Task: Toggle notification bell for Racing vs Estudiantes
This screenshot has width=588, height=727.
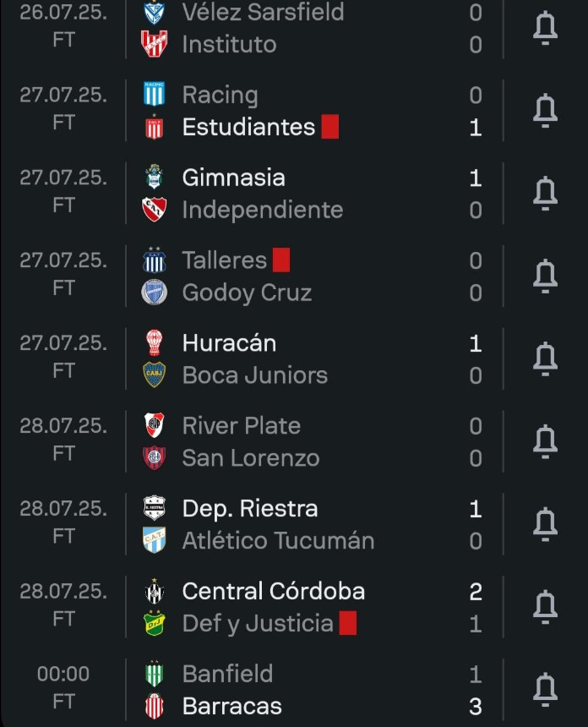Action: 545,111
